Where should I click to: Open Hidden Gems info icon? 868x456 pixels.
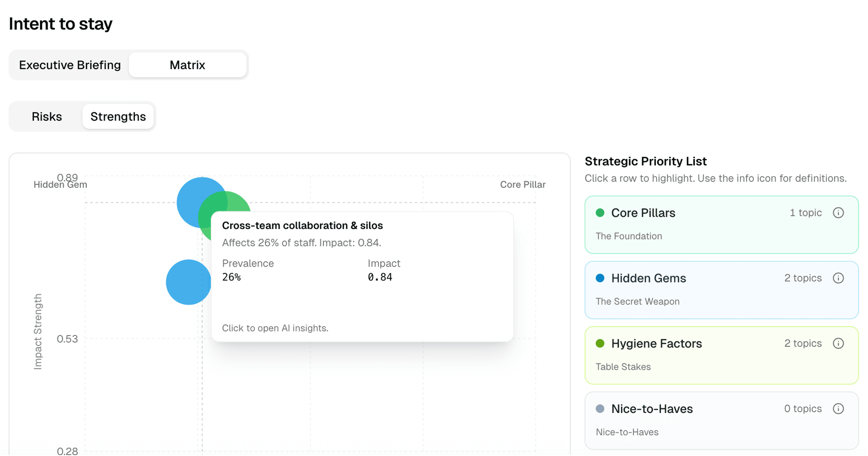(838, 278)
